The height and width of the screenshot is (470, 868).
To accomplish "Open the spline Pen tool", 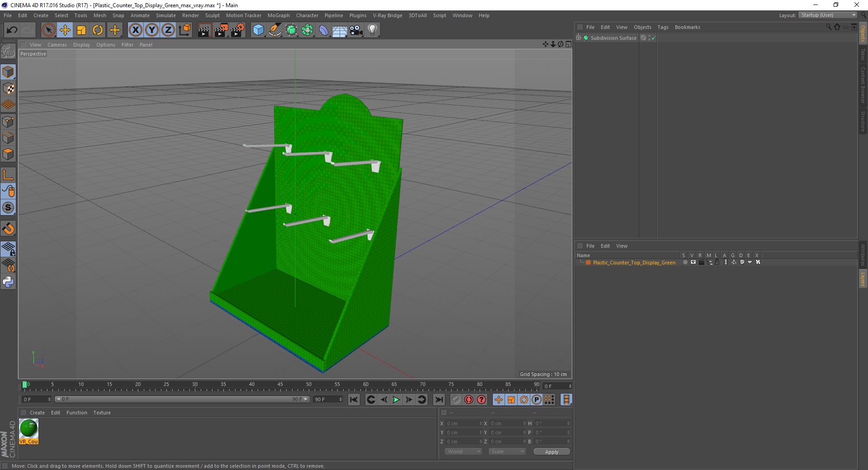I will 275,30.
